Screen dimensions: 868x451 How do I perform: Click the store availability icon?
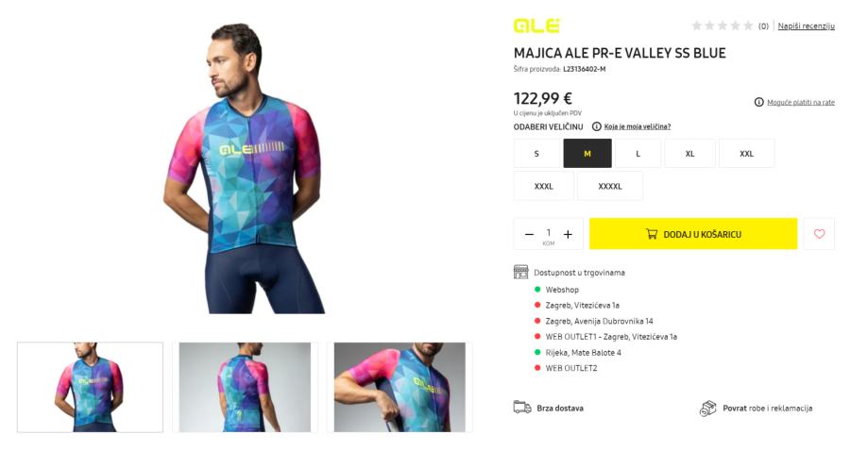coord(520,272)
